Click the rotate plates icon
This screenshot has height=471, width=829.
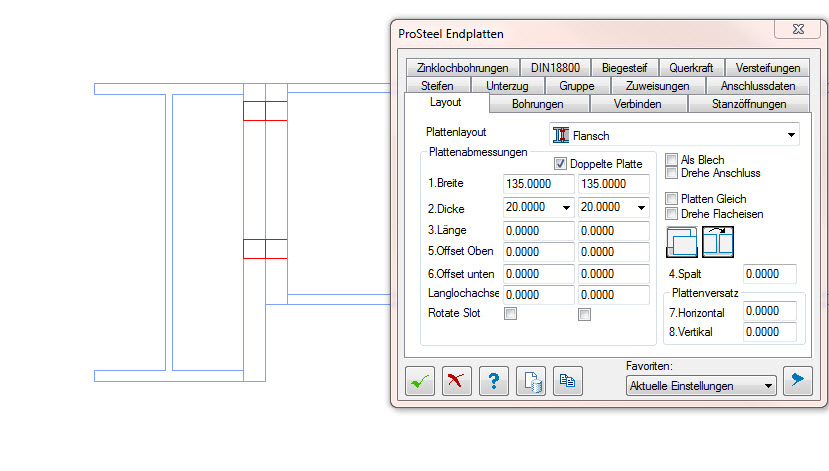point(718,242)
